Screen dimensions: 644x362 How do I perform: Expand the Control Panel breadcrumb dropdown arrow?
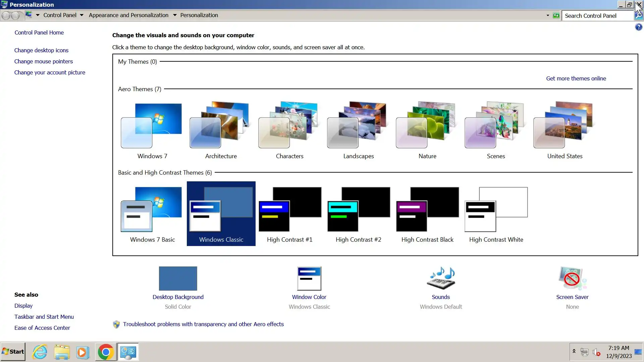pos(82,15)
